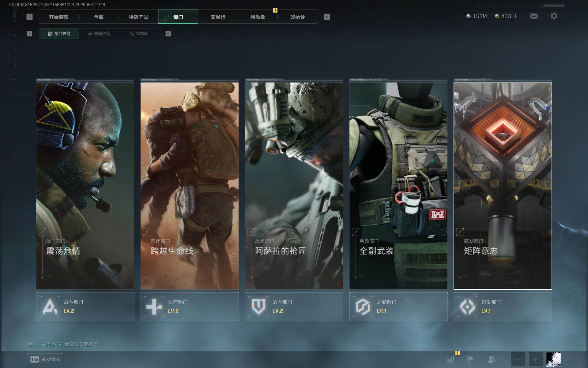Open the statistics bar chart icon
This screenshot has height=368, width=588.
tap(450, 359)
